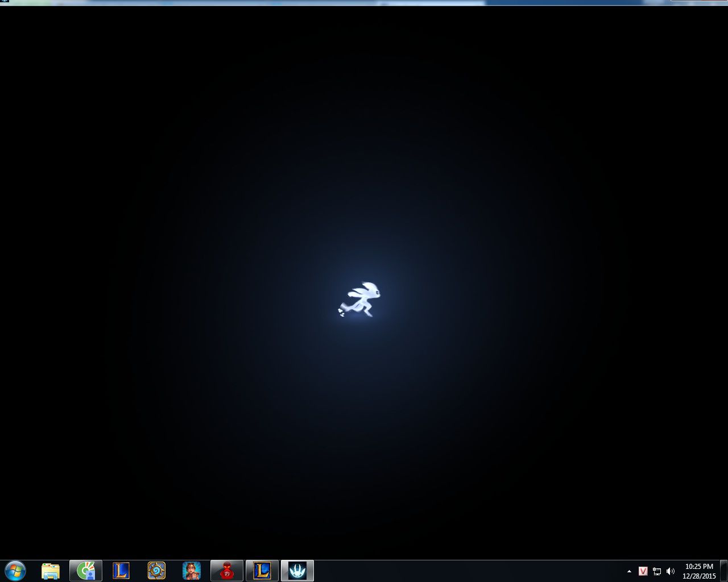Open the File Explorer folder icon
This screenshot has width=728, height=582.
pos(51,571)
